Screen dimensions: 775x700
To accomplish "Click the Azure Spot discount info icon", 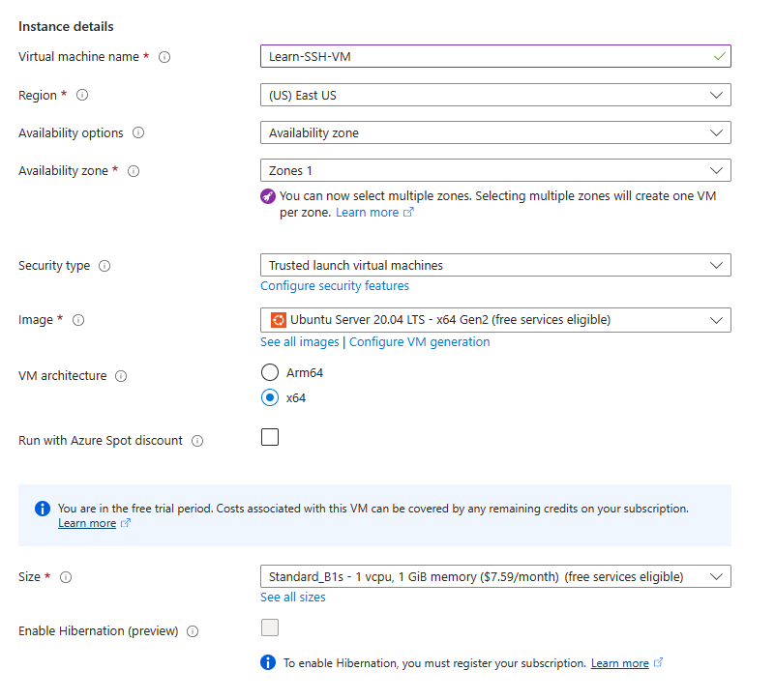I will [197, 439].
